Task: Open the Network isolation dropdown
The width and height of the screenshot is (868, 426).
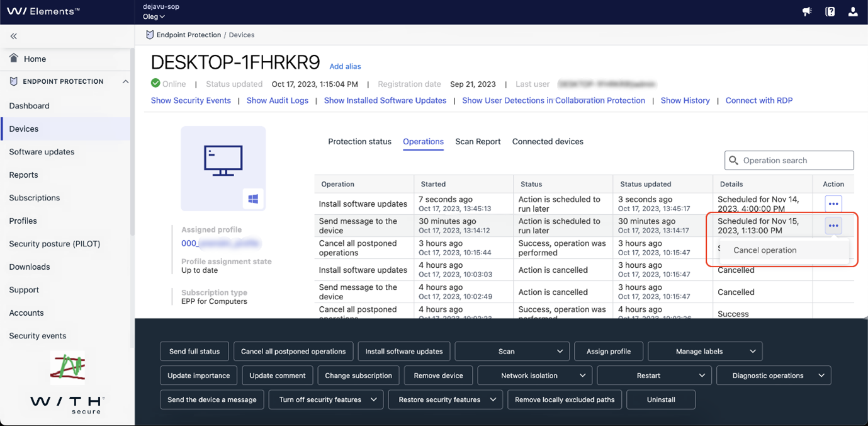Action: (x=534, y=376)
